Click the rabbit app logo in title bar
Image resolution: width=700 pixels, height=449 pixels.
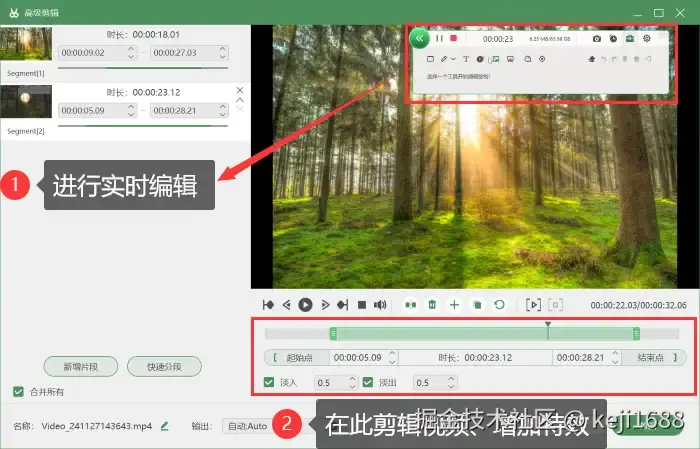(14, 12)
